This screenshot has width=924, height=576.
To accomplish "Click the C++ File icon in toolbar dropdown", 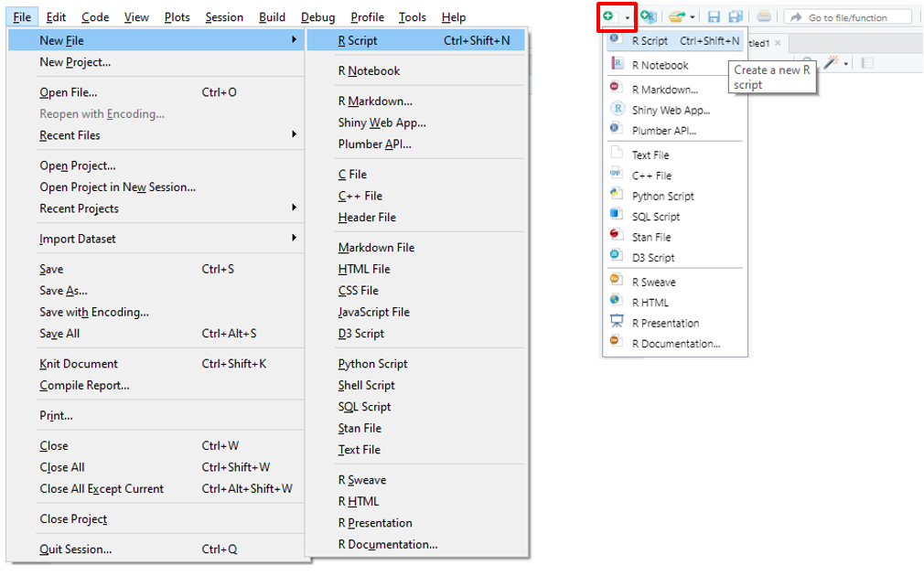I will coord(617,174).
